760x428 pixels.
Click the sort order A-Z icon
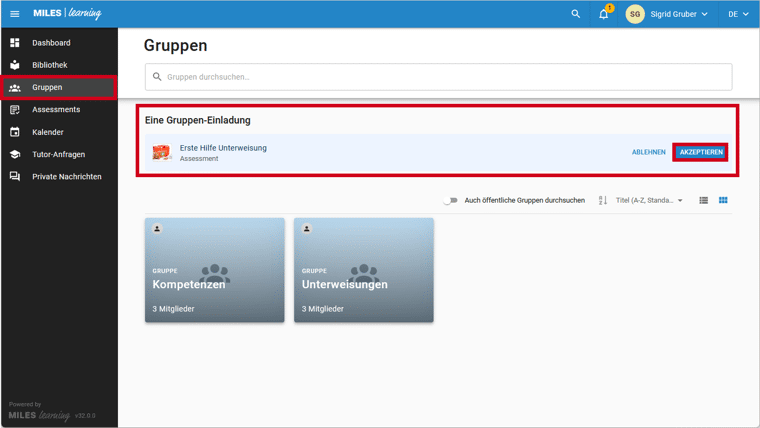coord(603,200)
